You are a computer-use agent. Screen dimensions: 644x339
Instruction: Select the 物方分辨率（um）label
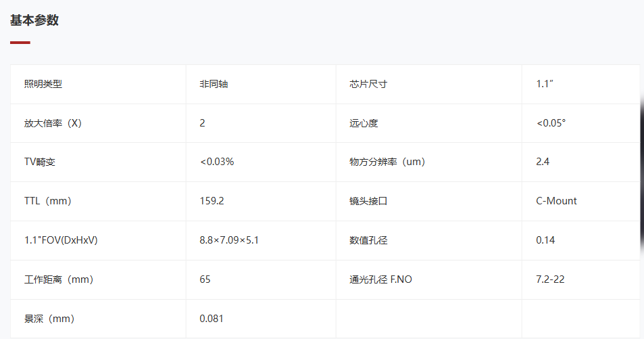pyautogui.click(x=387, y=162)
